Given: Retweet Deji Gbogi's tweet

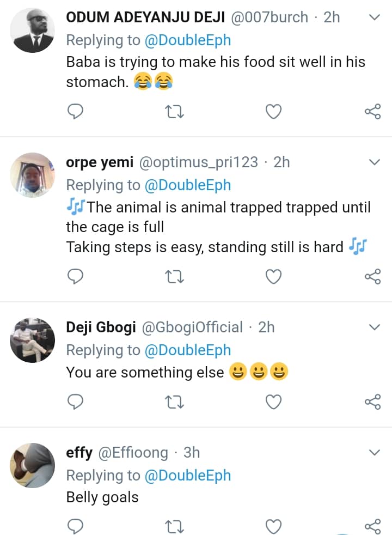Looking at the screenshot, I should [174, 402].
